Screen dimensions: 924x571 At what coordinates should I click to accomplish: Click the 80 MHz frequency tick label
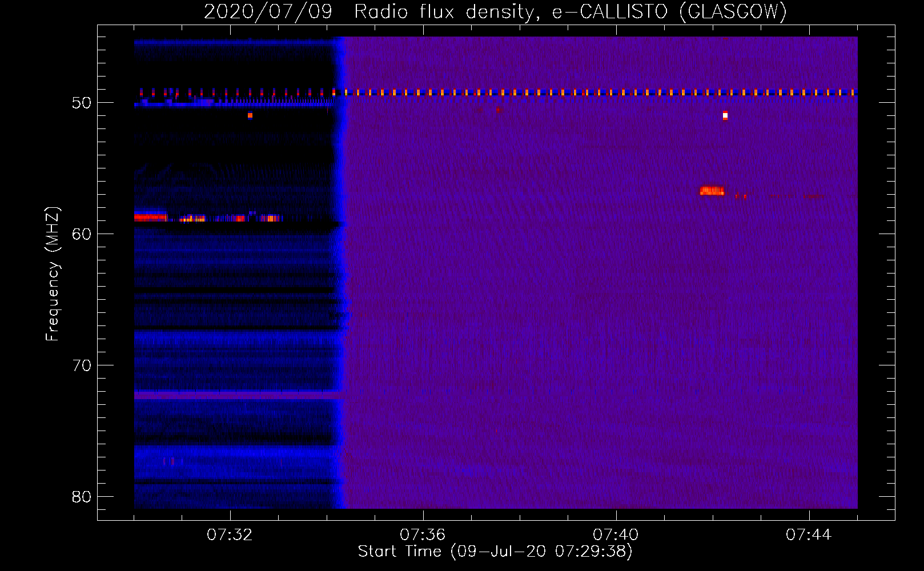coord(82,497)
